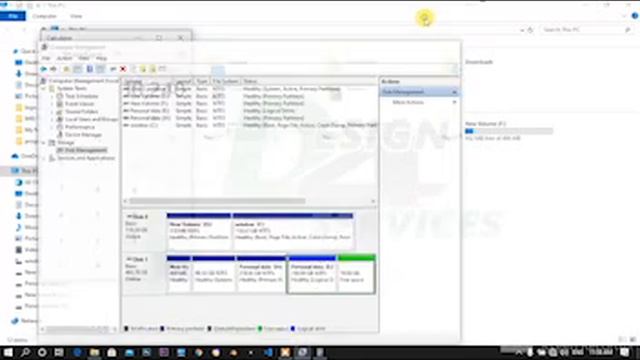Click More Actions in Actions pane
The image size is (640, 360).
[408, 102]
